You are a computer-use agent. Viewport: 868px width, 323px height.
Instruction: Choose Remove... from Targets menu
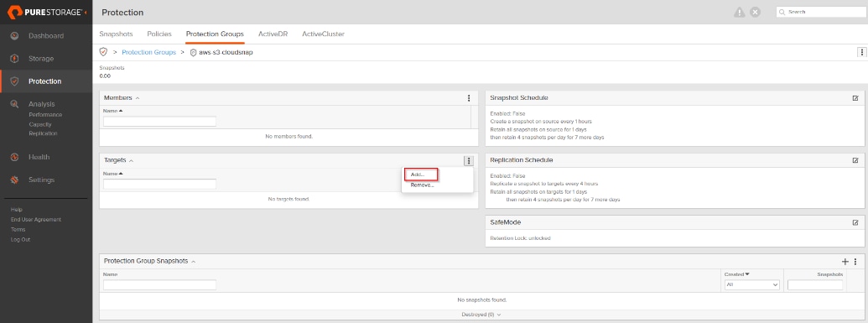click(x=423, y=185)
